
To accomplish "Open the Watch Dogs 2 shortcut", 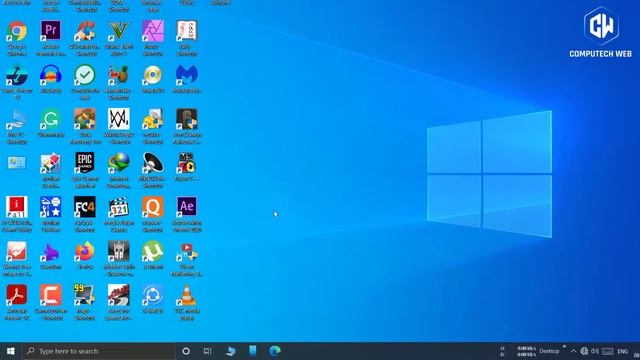I will coord(119,119).
